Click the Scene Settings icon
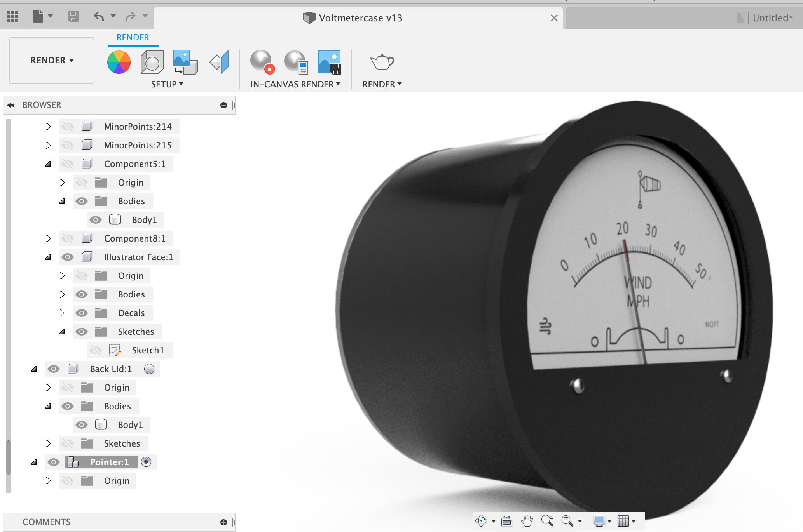The width and height of the screenshot is (803, 532). [x=152, y=62]
